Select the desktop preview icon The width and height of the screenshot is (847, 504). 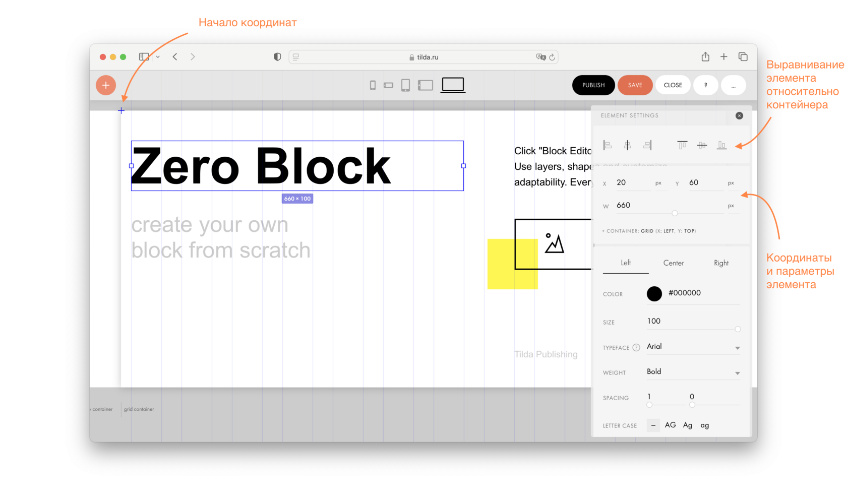(x=452, y=85)
